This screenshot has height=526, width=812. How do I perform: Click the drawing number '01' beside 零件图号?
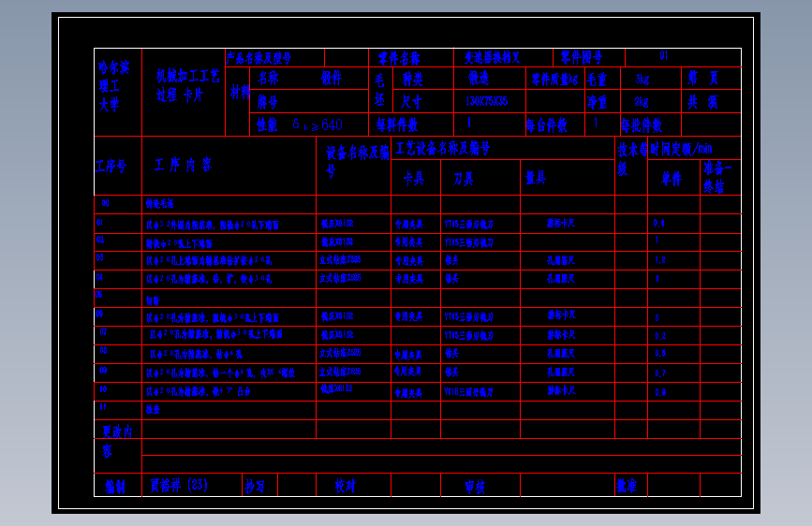pyautogui.click(x=663, y=55)
